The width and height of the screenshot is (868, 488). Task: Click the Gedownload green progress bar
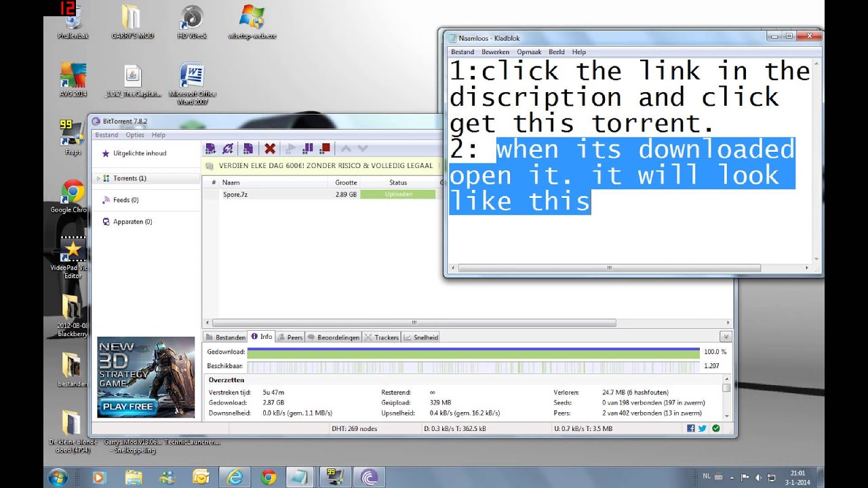(473, 352)
